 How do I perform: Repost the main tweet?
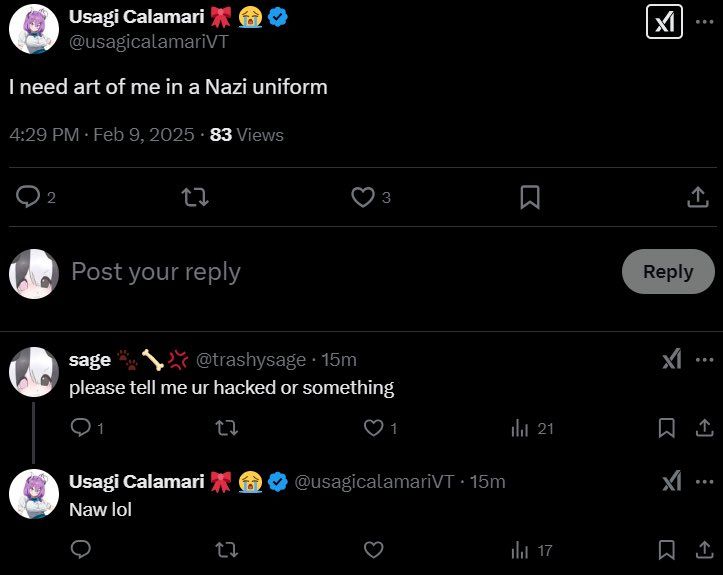click(x=195, y=197)
